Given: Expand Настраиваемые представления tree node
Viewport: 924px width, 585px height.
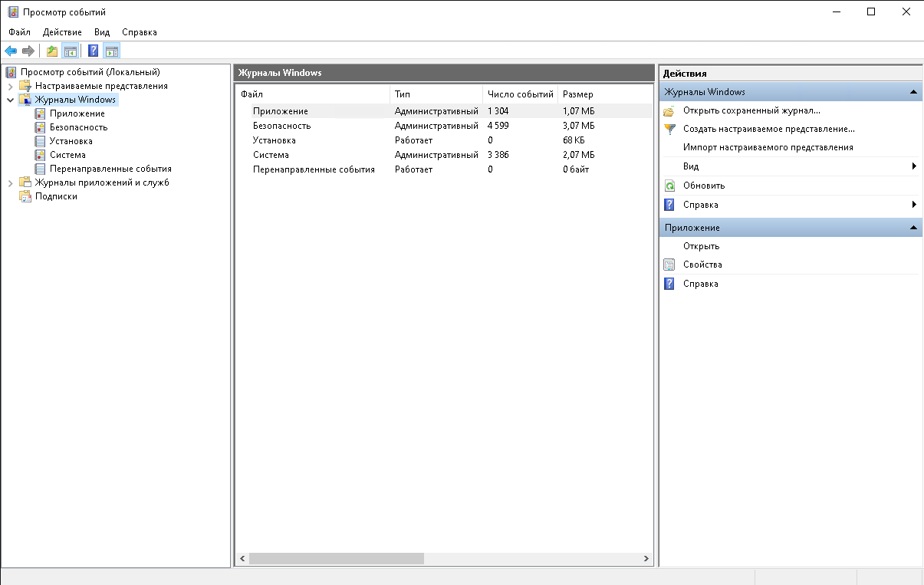Looking at the screenshot, I should coord(10,86).
